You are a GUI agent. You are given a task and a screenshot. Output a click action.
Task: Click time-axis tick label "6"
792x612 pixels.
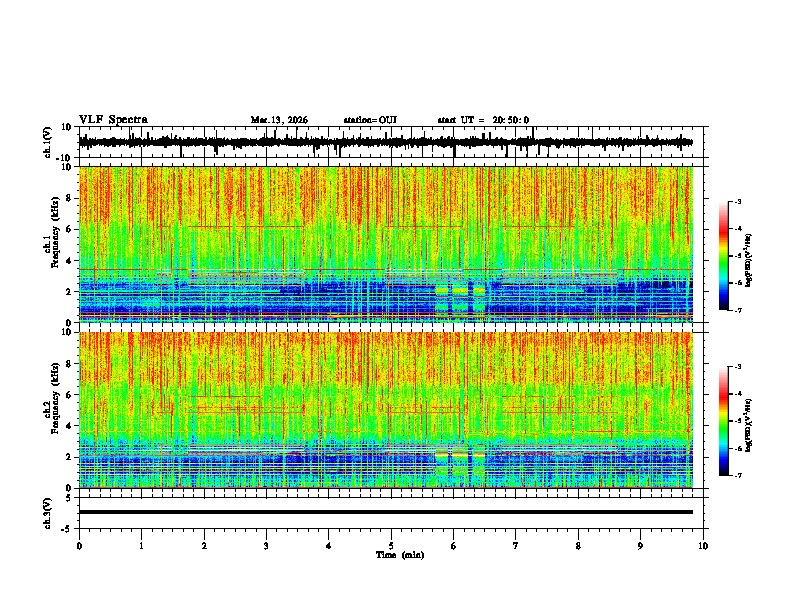pos(454,546)
